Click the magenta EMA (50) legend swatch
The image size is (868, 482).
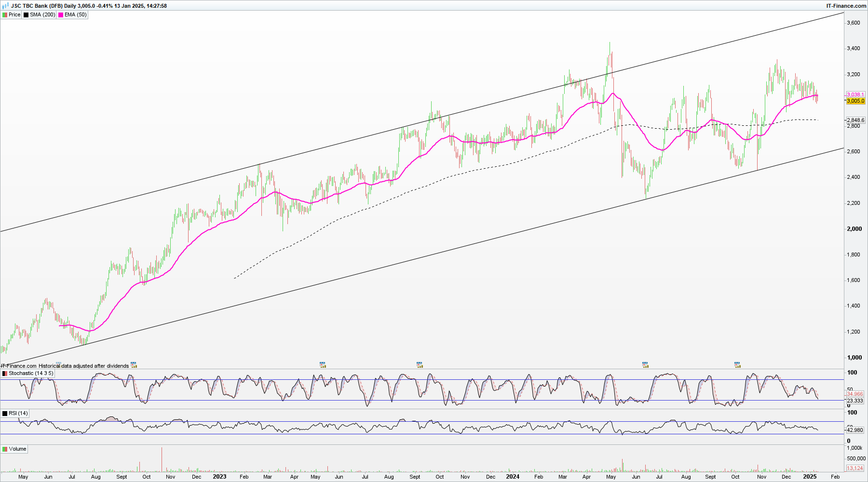(61, 15)
